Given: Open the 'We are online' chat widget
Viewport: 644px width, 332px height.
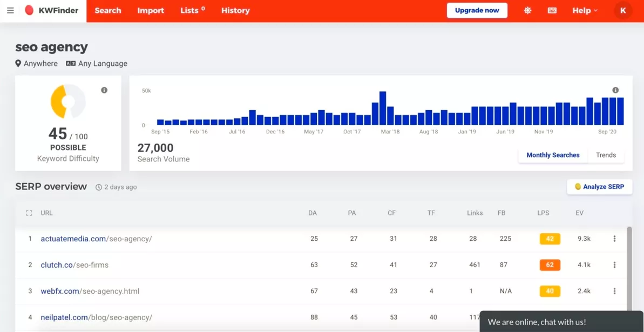Looking at the screenshot, I should pyautogui.click(x=561, y=322).
